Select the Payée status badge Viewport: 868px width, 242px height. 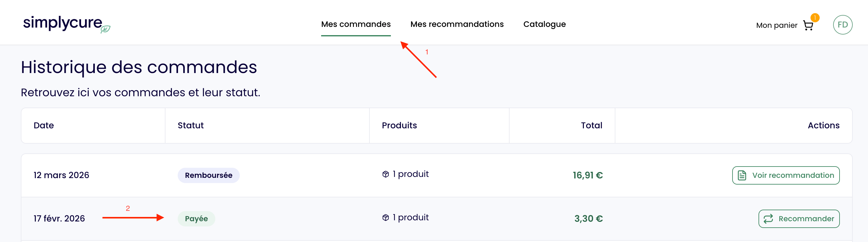(x=196, y=218)
